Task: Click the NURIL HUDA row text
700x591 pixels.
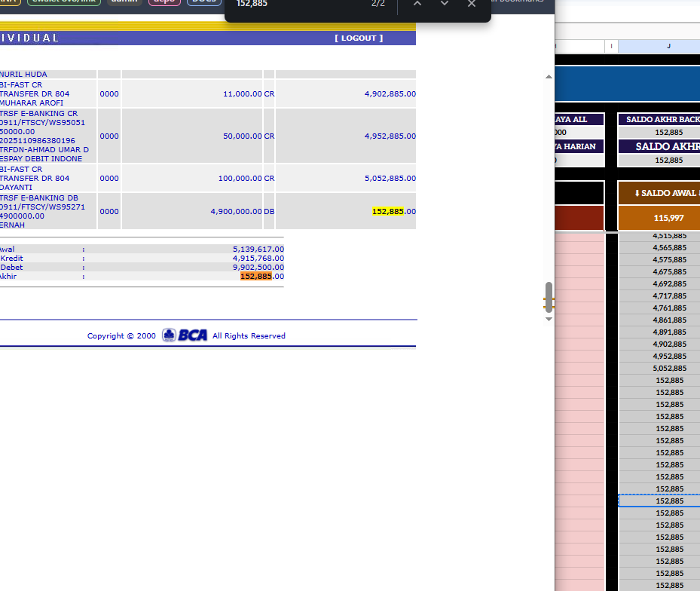Action: coord(23,74)
